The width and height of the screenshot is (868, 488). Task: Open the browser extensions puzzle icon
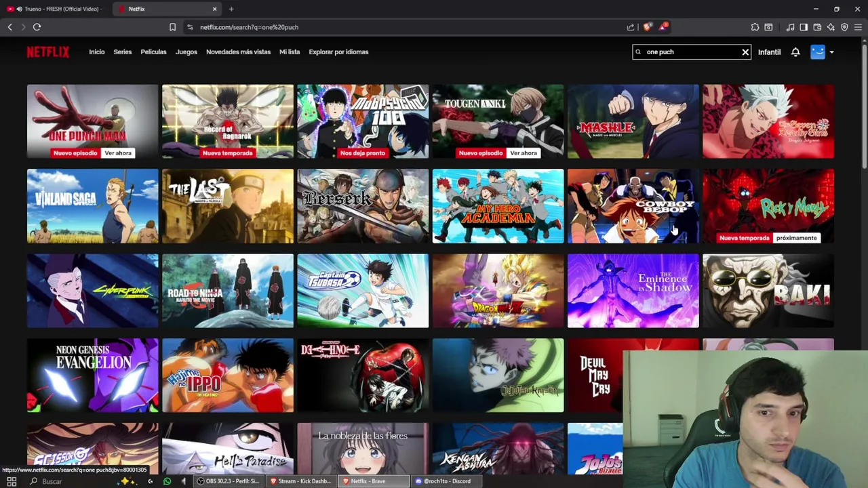[755, 27]
